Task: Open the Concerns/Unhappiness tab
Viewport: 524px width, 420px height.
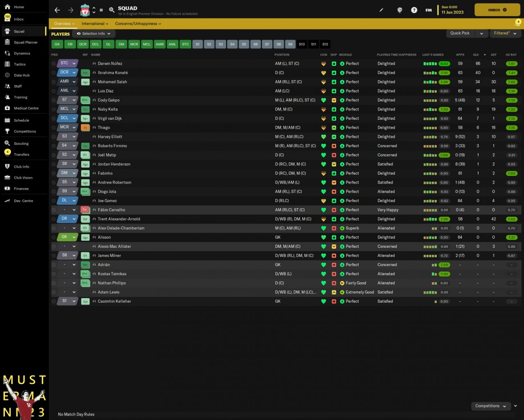Action: point(138,24)
